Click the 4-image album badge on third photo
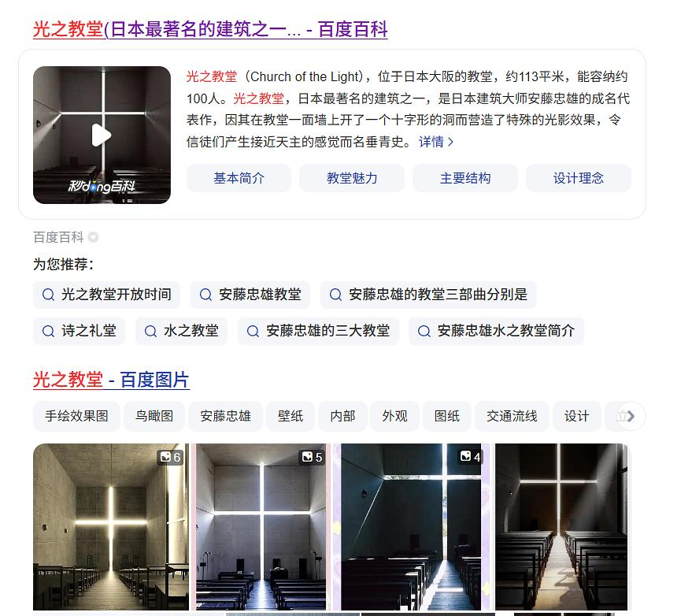This screenshot has width=692, height=616. pyautogui.click(x=470, y=457)
